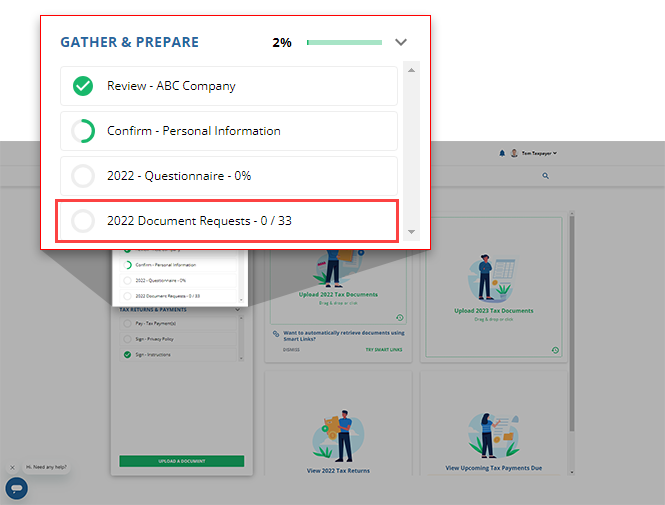Open View Upcoming Tax Payments Due card

(494, 424)
